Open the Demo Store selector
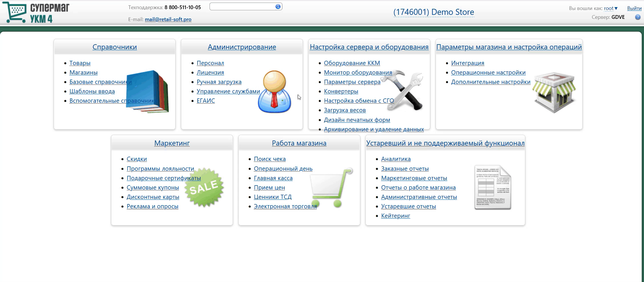The width and height of the screenshot is (644, 282). click(x=433, y=12)
